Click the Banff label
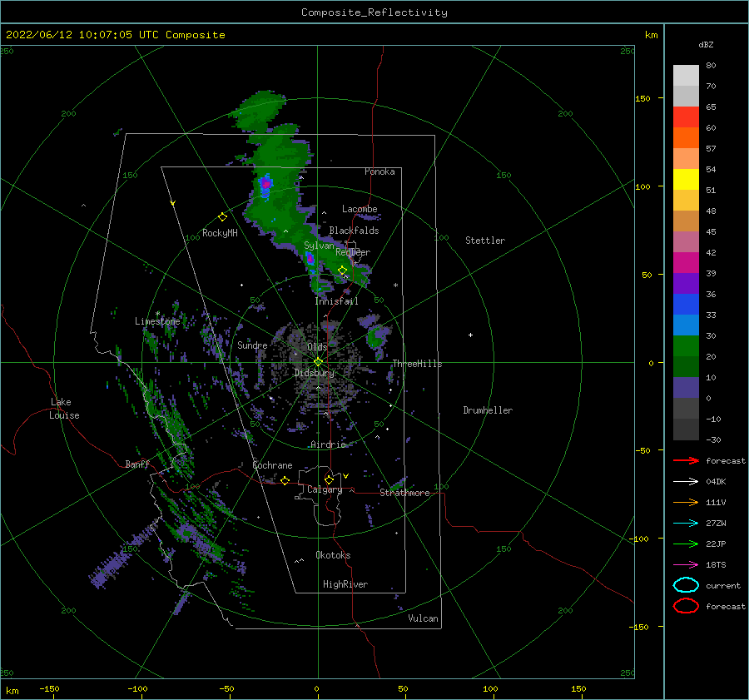 [137, 464]
